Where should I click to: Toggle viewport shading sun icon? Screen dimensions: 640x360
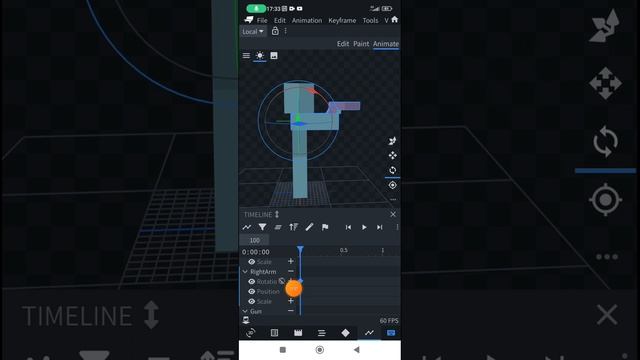[260, 56]
